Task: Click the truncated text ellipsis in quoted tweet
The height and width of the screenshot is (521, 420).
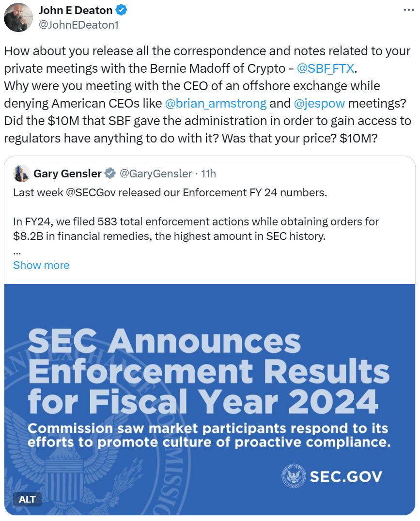Action: [x=17, y=253]
